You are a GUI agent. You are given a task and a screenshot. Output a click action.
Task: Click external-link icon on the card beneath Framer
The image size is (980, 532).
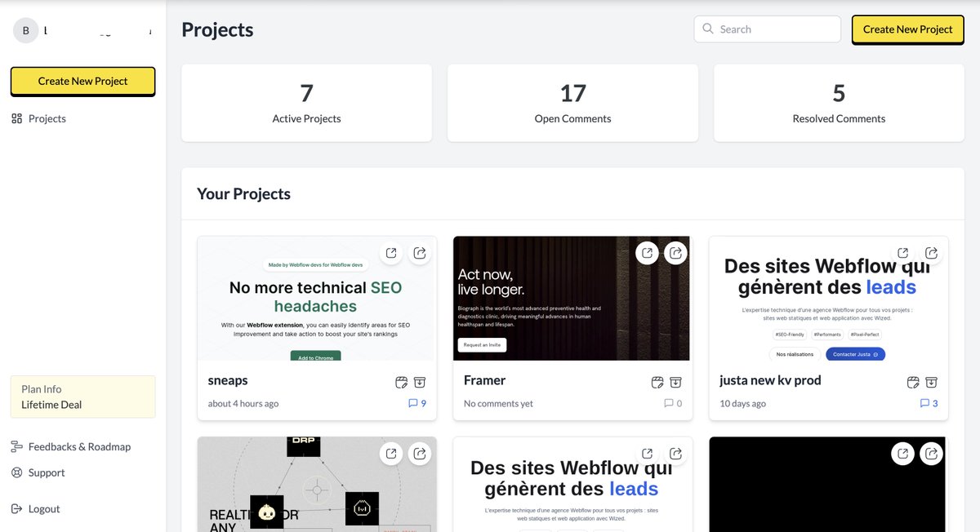click(x=647, y=454)
